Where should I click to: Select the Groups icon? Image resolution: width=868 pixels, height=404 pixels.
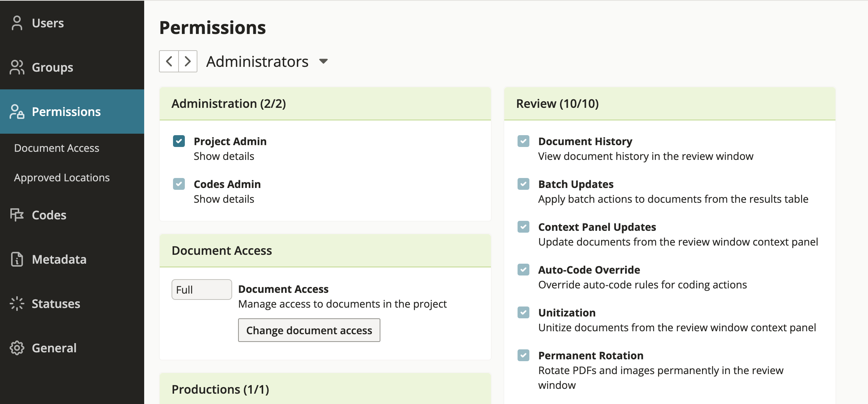pos(17,67)
